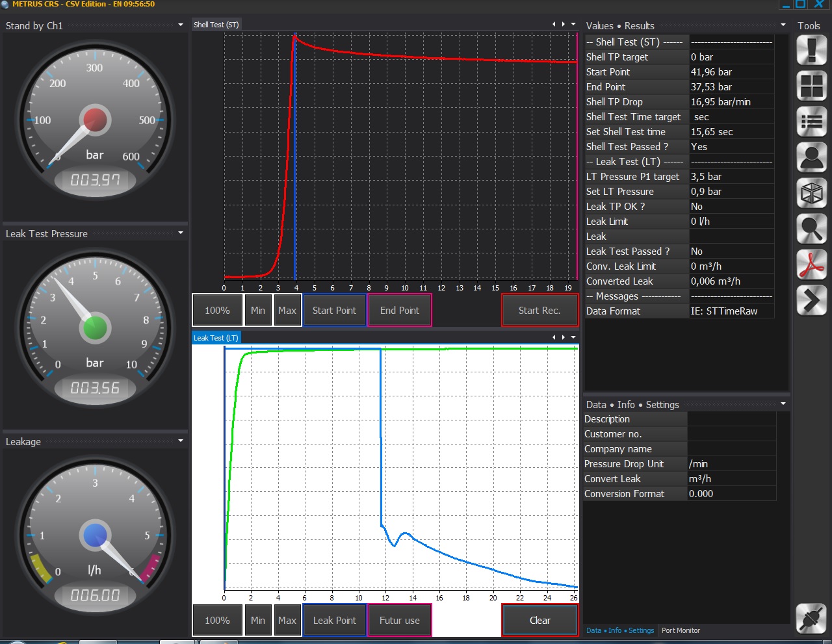This screenshot has height=644, width=832.
Task: Open the Values Results panel dropdown arrow
Action: coord(783,25)
